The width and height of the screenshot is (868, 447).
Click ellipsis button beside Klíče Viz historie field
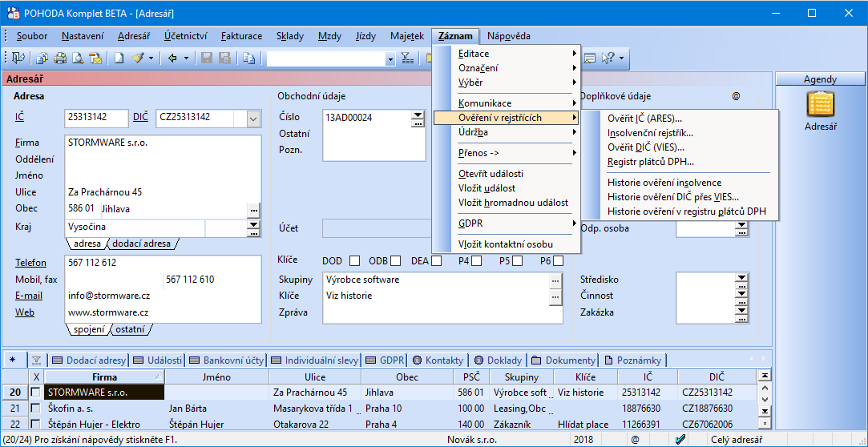click(555, 297)
